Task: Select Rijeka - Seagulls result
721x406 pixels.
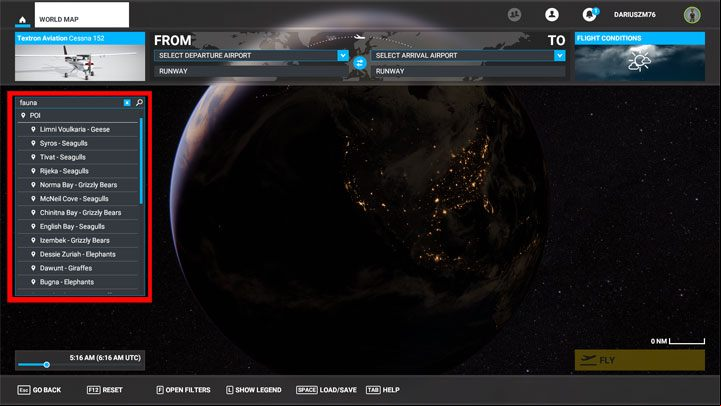Action: tap(78, 171)
